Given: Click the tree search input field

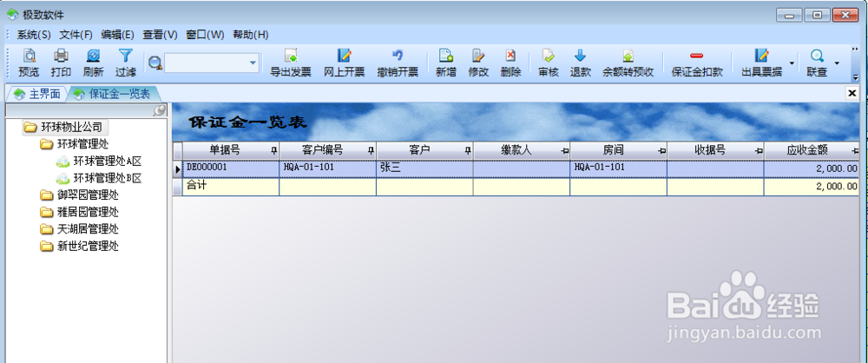Looking at the screenshot, I should 80,109.
